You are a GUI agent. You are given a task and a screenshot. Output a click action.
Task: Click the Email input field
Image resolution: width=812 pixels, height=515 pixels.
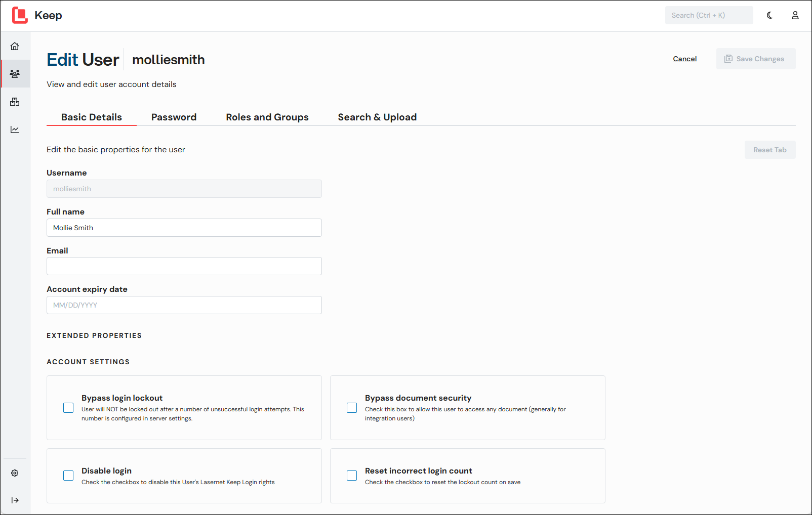click(184, 266)
